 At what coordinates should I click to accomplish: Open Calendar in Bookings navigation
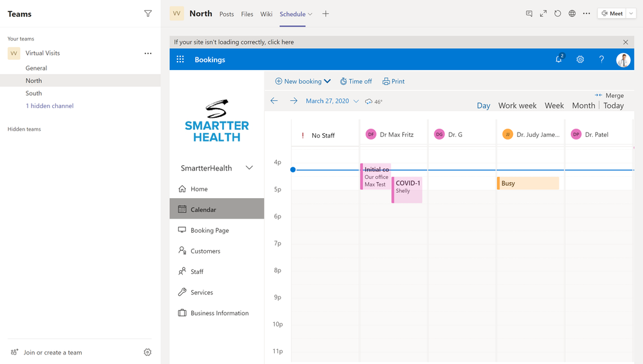[217, 208]
